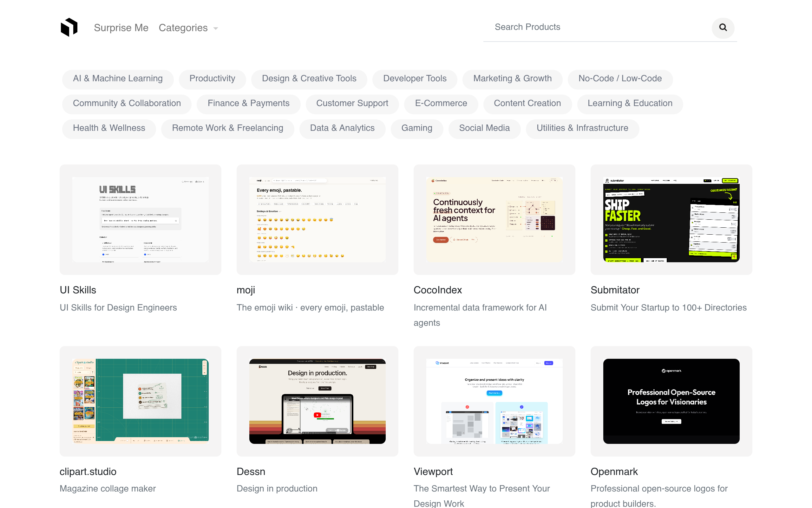Click the CocoIndex title link
The image size is (812, 508).
coord(438,290)
